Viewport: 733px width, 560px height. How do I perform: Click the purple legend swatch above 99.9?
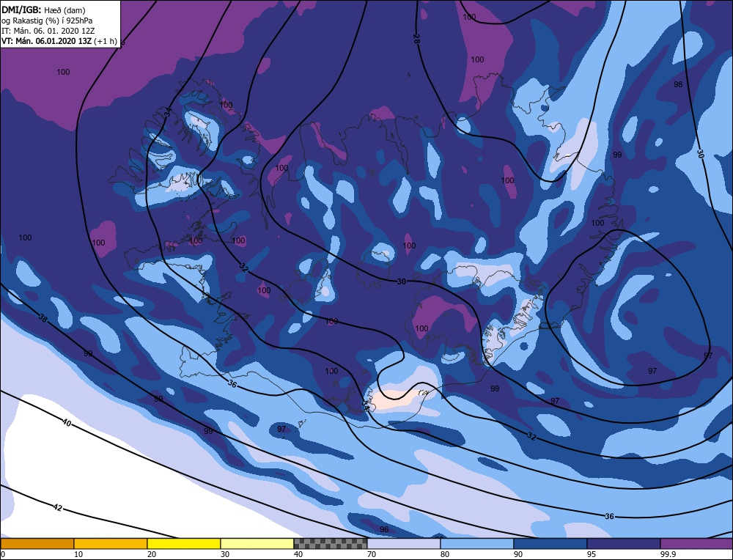click(696, 543)
